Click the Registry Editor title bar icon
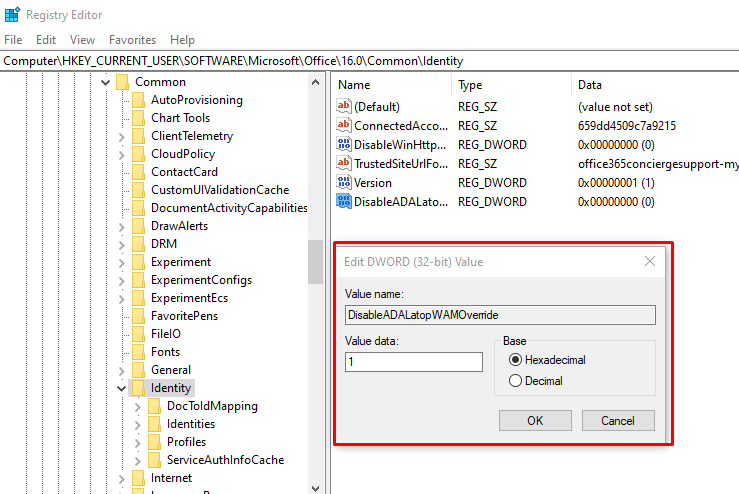The width and height of the screenshot is (739, 494). [12, 14]
